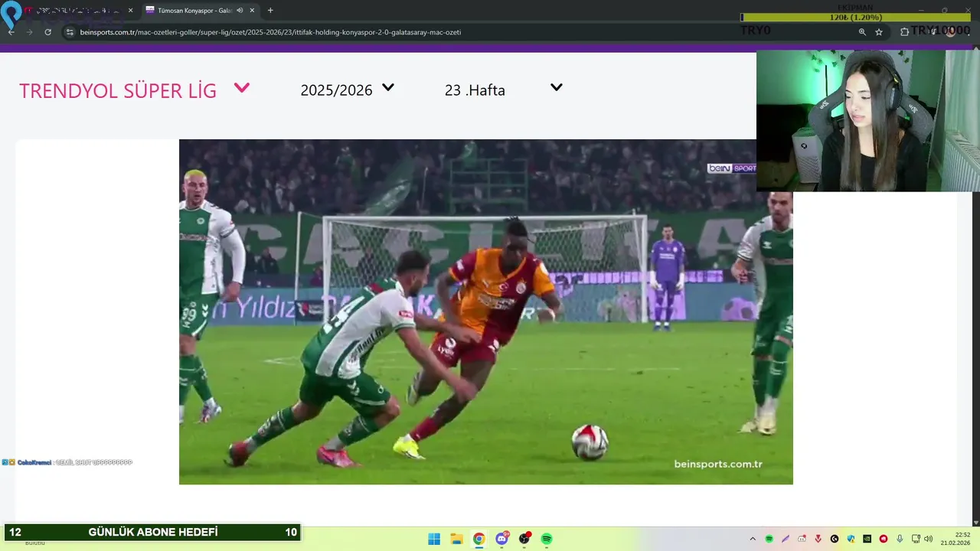Click the Discord game controller tray icon
Viewport: 980px width, 551px height.
click(x=802, y=539)
